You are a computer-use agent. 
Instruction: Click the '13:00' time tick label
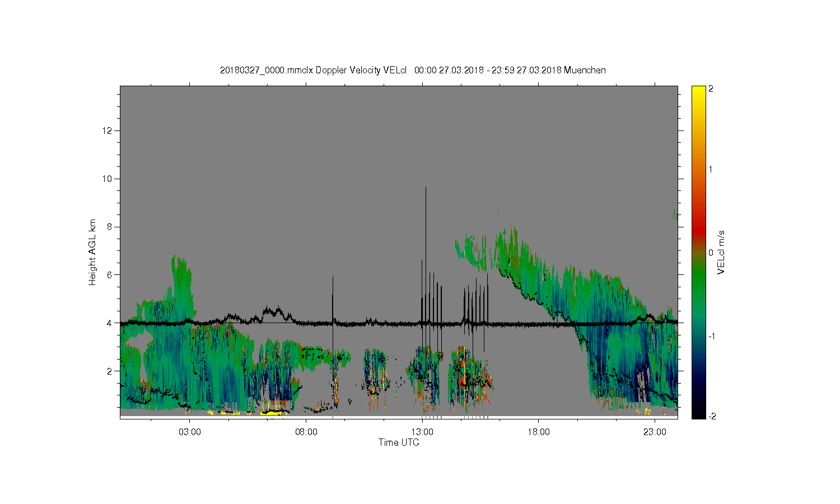point(422,432)
